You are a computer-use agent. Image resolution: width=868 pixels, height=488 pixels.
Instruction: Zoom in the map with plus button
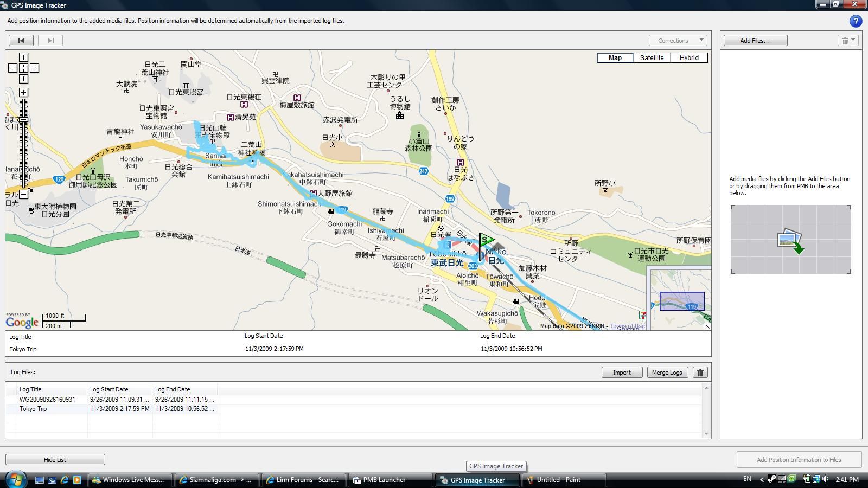click(23, 93)
